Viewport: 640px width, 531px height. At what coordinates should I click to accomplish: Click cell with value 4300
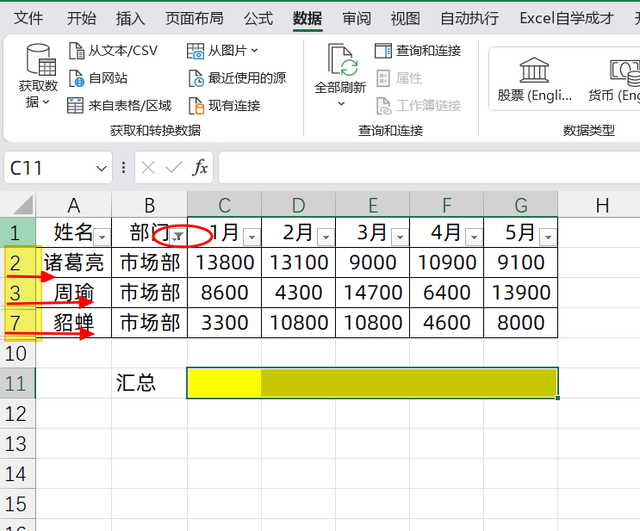point(298,293)
